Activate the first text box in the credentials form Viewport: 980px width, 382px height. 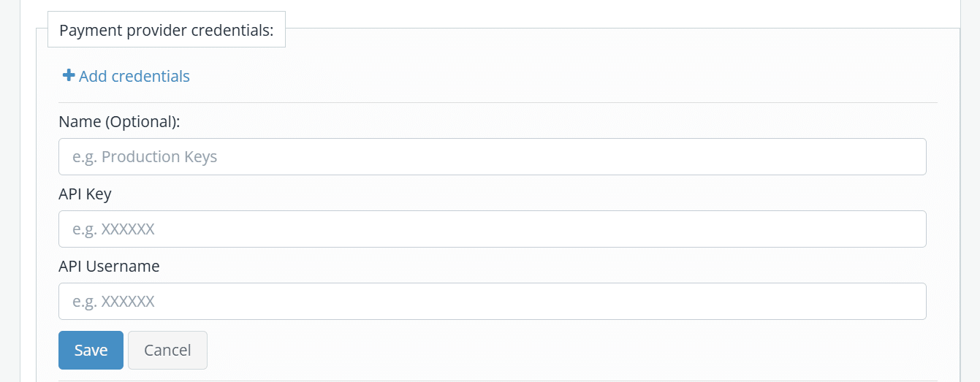tap(493, 156)
